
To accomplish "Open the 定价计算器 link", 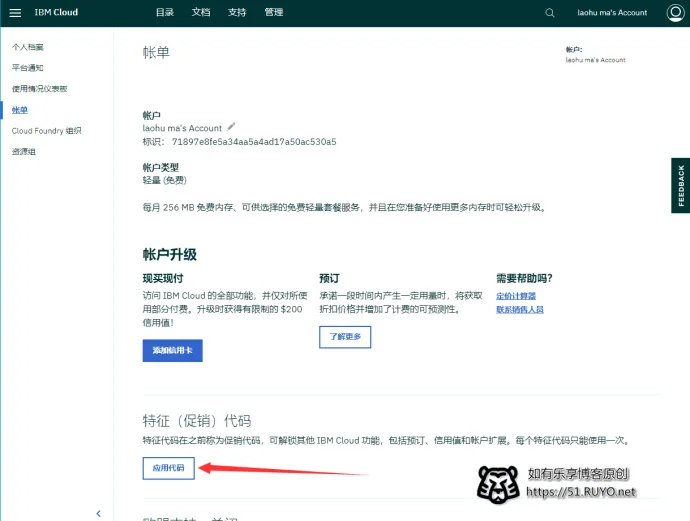I will 516,296.
